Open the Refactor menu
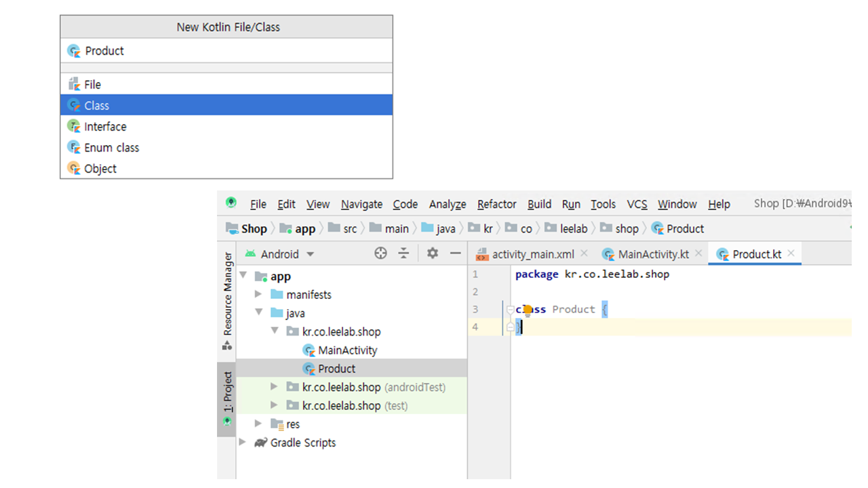 click(496, 204)
